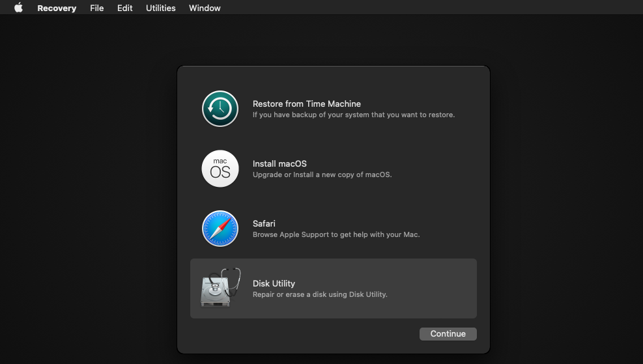Click "Upgrade or Install a new copy" description
Image resolution: width=643 pixels, height=364 pixels.
tap(322, 175)
